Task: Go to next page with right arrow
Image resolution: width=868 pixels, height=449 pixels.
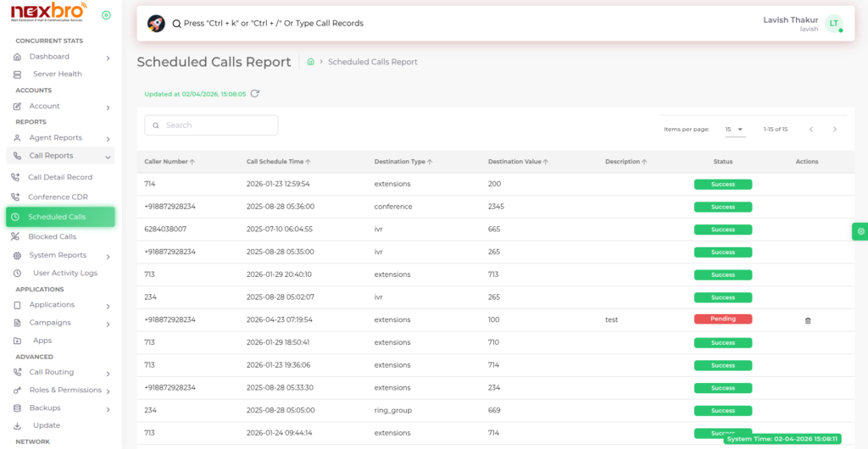Action: [x=834, y=130]
